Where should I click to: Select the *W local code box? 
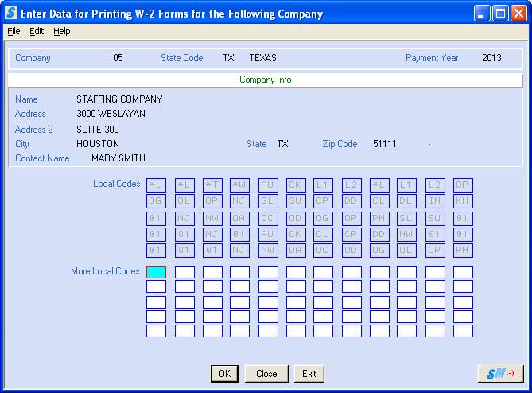(x=240, y=185)
